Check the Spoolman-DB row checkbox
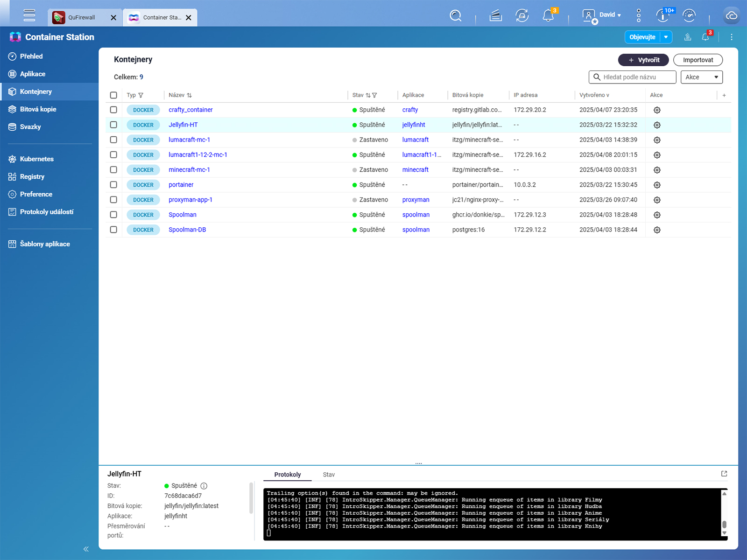Viewport: 747px width, 560px height. pos(113,229)
